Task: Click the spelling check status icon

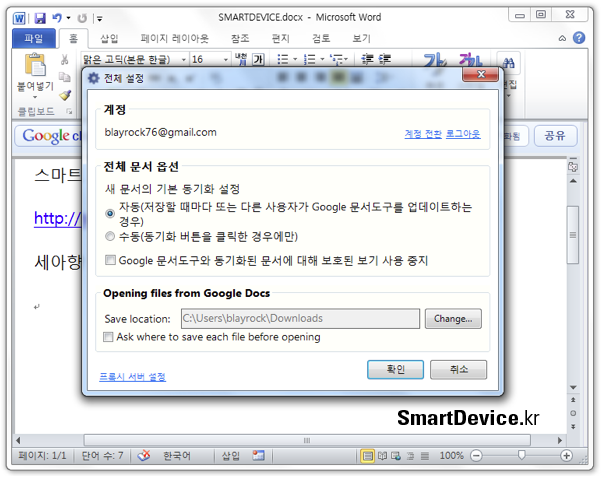Action: point(144,455)
